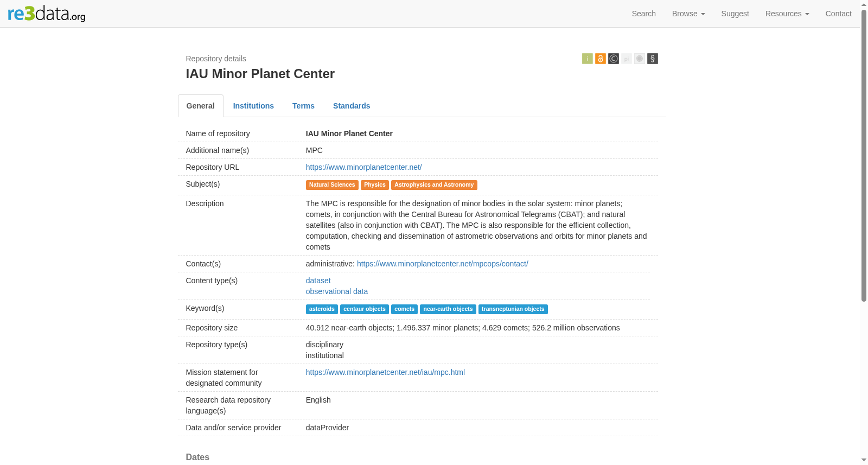The height and width of the screenshot is (465, 868).
Task: Click the greyed-out persistent identifier badge
Action: click(x=627, y=59)
